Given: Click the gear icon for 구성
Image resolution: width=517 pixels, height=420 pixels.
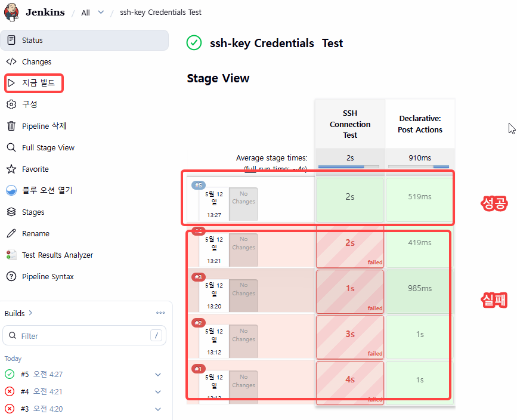Looking at the screenshot, I should (x=11, y=104).
